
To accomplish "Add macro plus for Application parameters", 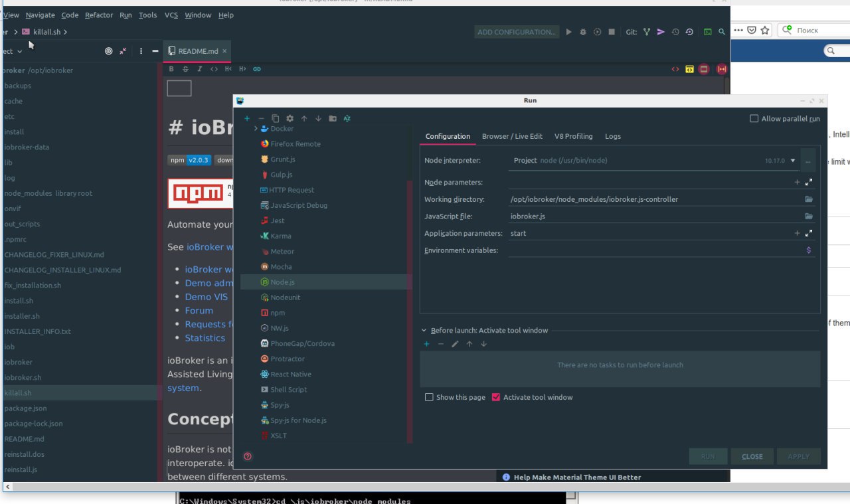I will pyautogui.click(x=798, y=234).
